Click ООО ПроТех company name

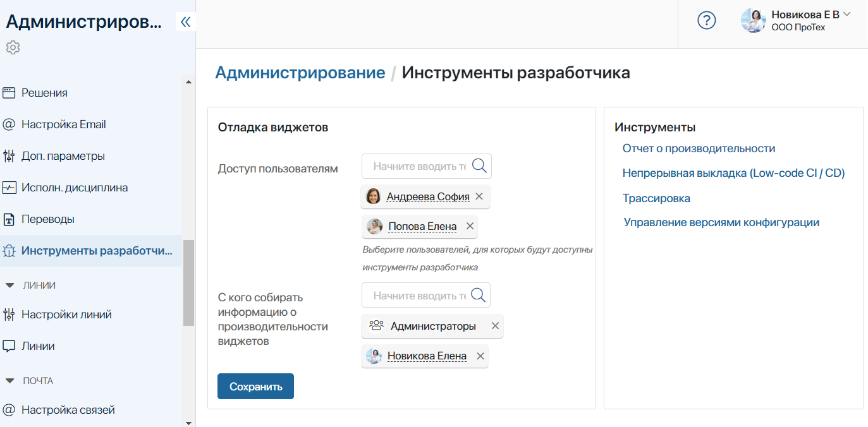coord(798,27)
